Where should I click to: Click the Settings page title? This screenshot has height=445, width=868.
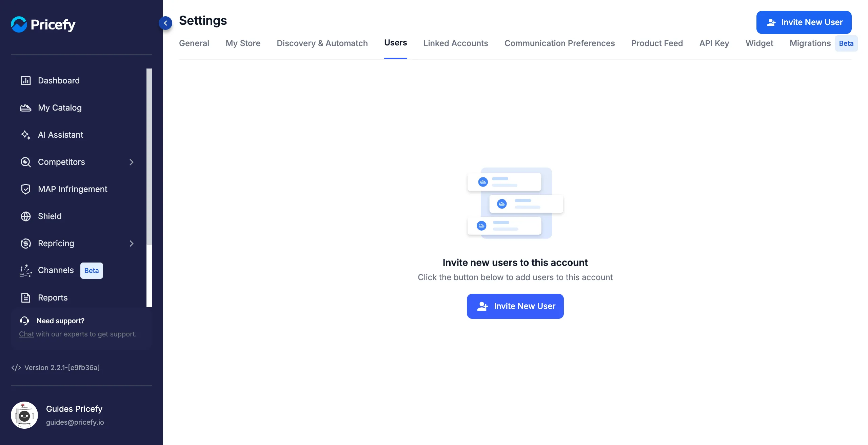(x=203, y=21)
